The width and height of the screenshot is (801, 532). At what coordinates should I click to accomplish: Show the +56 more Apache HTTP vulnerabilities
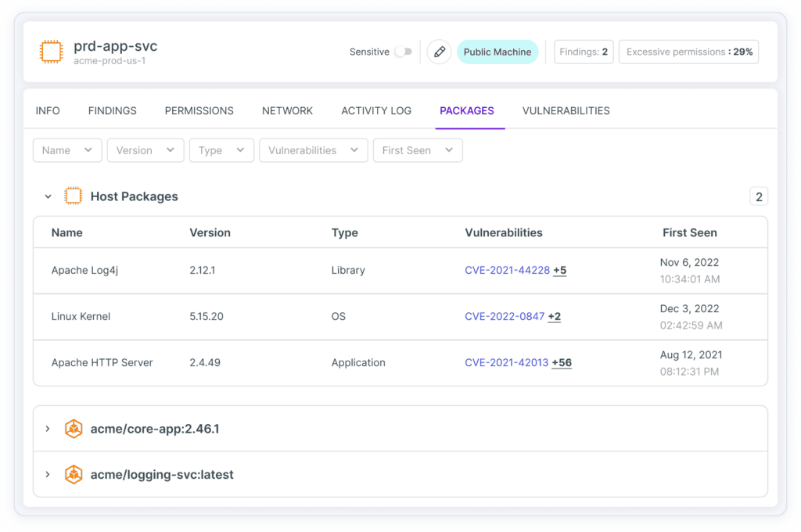[562, 362]
